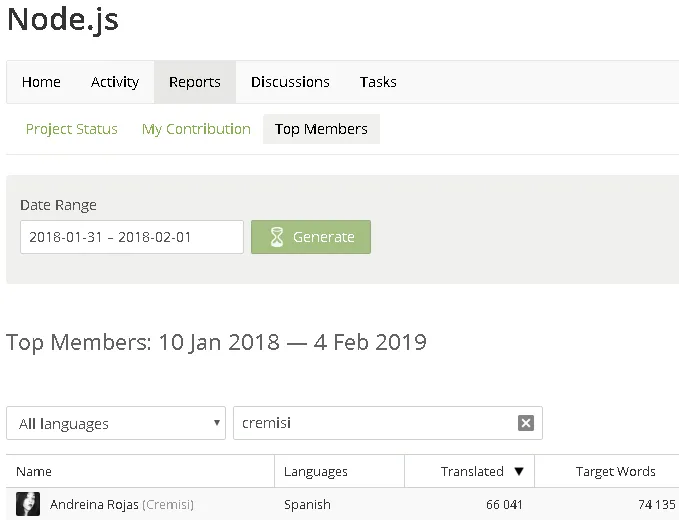
Task: Click the 74 135 target words value
Action: click(x=656, y=504)
